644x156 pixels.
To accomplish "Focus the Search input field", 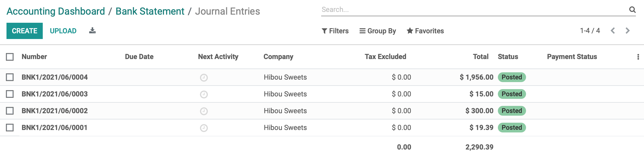I will click(x=474, y=10).
